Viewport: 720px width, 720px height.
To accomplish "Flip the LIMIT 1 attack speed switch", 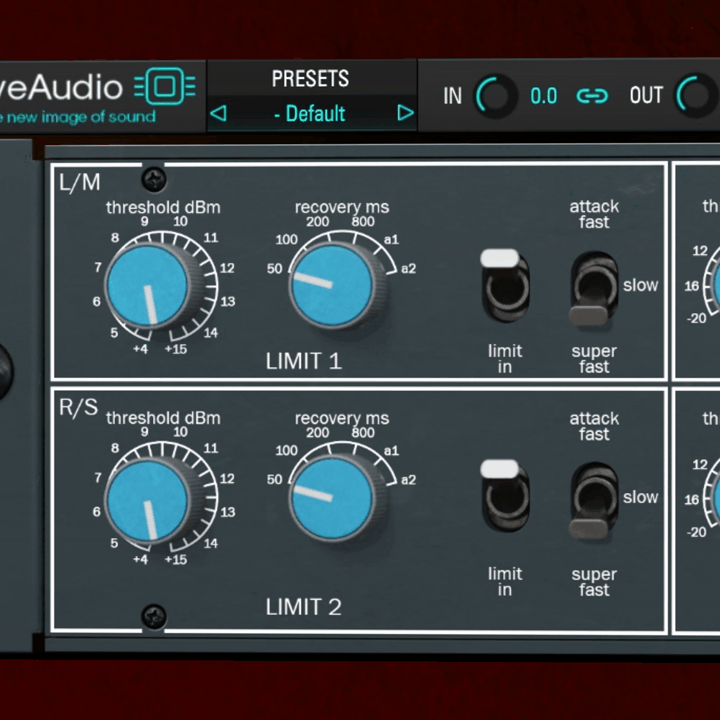I will click(x=593, y=290).
